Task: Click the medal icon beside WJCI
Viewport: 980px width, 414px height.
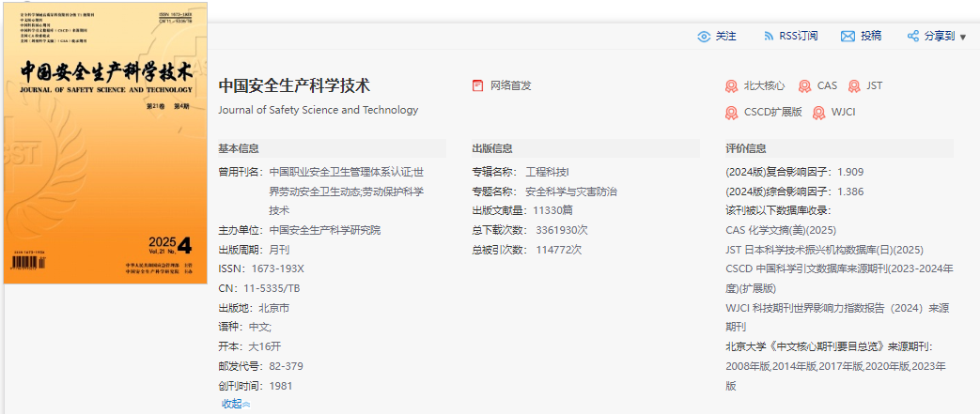Action: 818,113
